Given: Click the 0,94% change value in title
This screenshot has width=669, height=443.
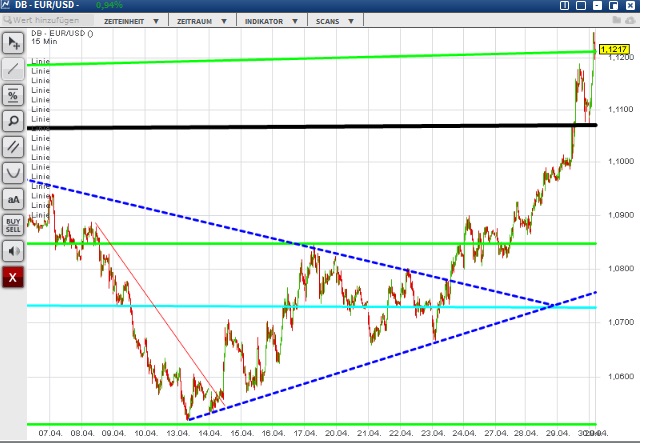Looking at the screenshot, I should pos(109,5).
